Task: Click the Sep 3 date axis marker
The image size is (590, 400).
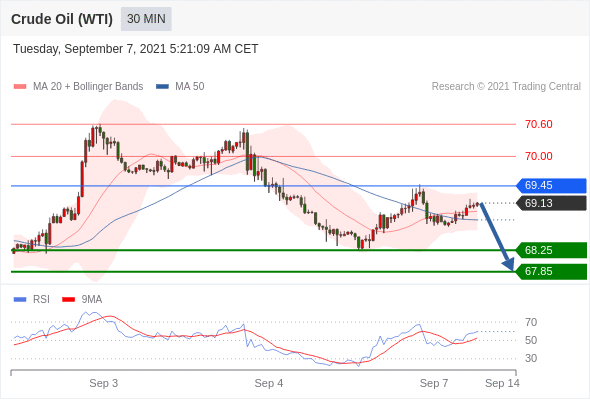Action: point(103,383)
